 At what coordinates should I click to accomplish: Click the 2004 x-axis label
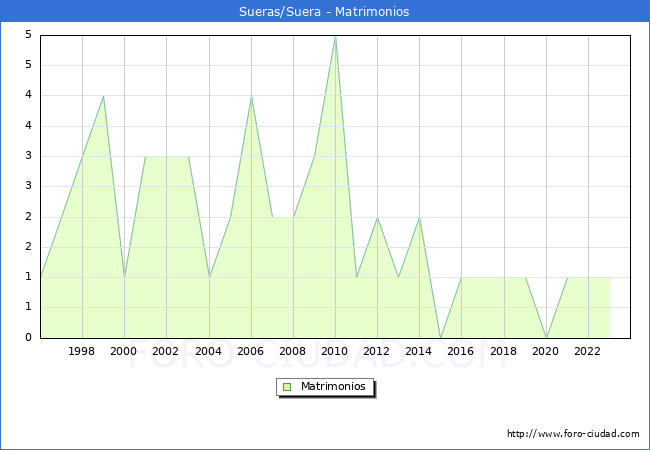[209, 351]
